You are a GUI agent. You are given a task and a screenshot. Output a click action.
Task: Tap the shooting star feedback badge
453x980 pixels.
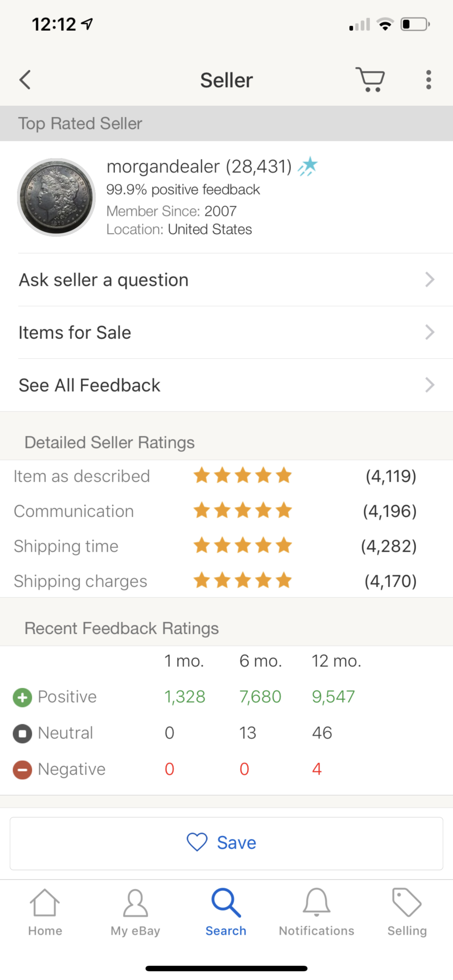(x=308, y=166)
